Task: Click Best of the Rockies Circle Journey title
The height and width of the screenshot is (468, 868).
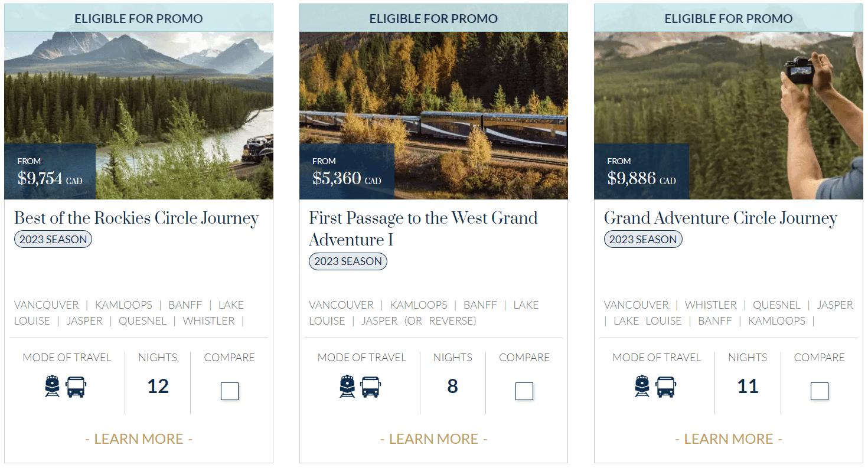Action: [136, 218]
